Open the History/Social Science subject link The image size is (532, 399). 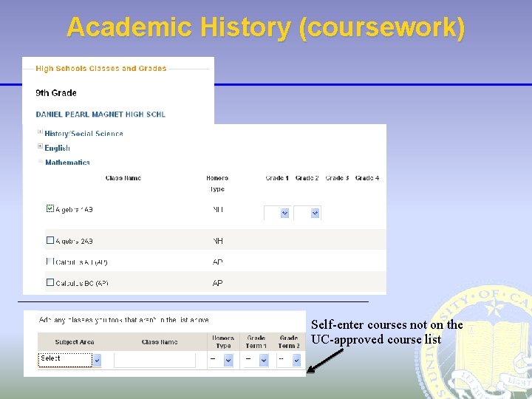pyautogui.click(x=83, y=134)
